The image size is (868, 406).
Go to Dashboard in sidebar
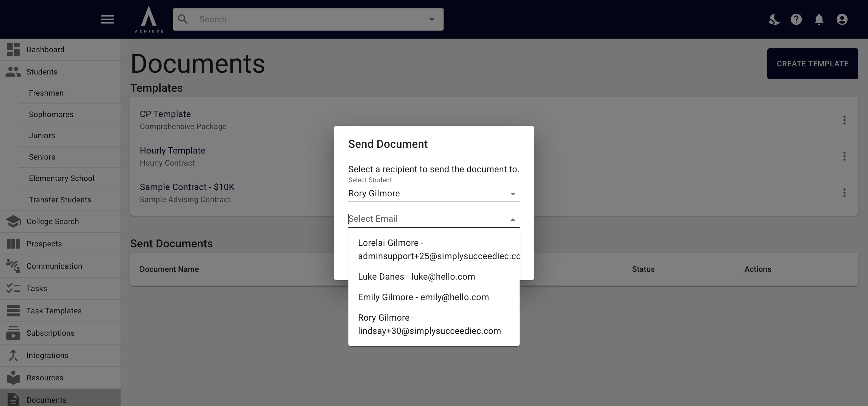click(x=60, y=49)
